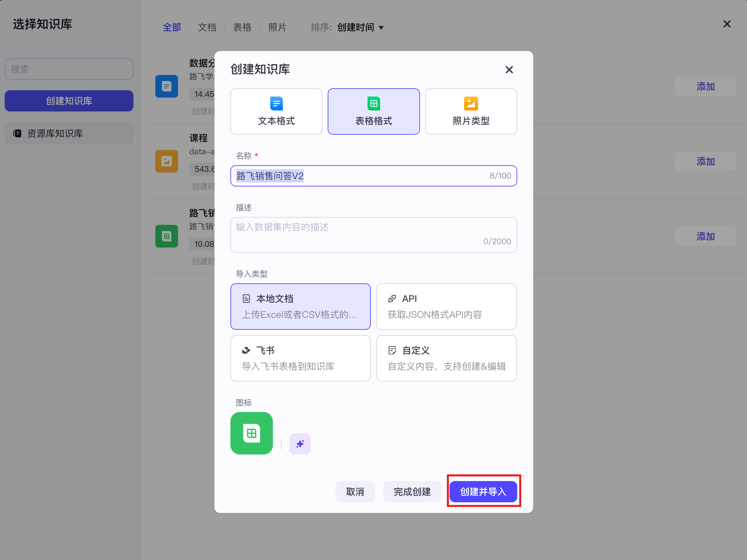The width and height of the screenshot is (747, 560).
Task: Switch import type to API instead of 本地文档
Action: [x=446, y=306]
